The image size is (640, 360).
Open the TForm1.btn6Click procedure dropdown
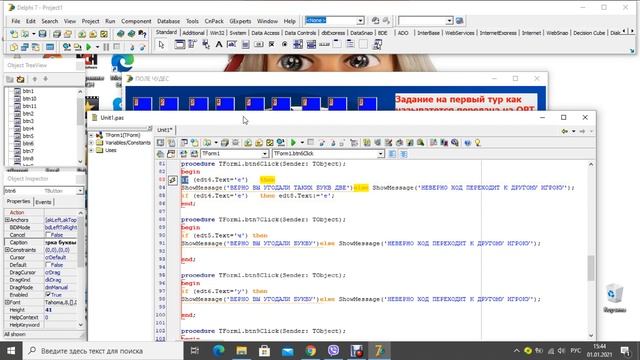click(x=380, y=154)
